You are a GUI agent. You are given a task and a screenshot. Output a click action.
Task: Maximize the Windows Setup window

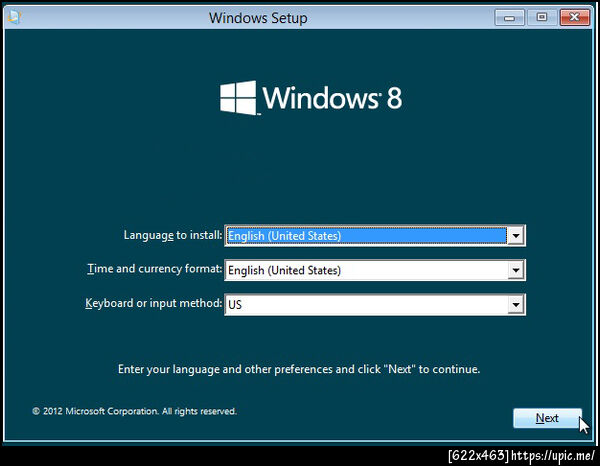541,17
